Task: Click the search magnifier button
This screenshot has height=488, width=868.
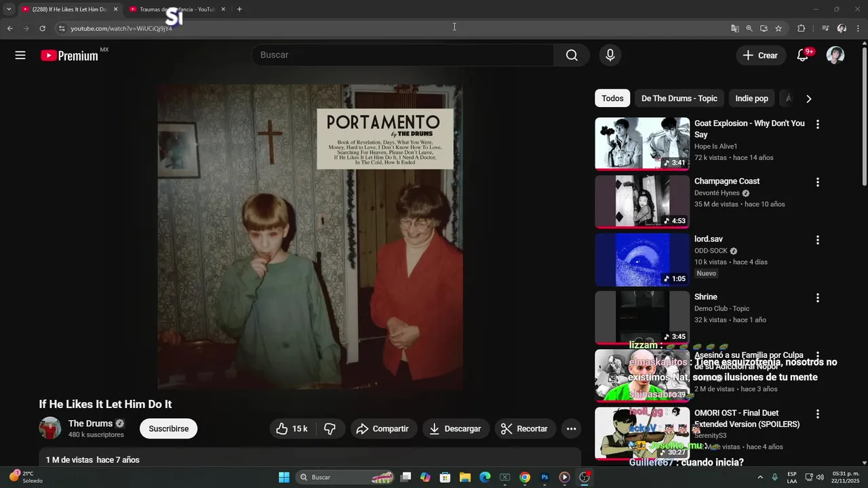Action: pos(572,56)
